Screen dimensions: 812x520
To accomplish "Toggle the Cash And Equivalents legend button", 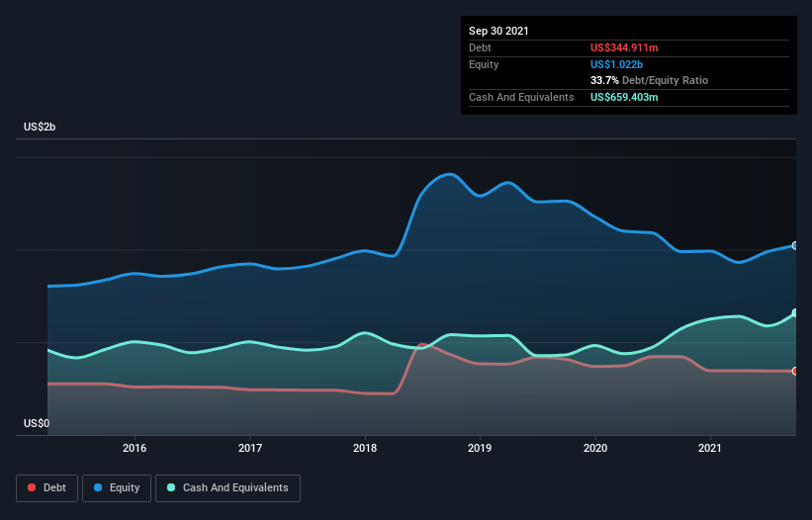I will [x=227, y=488].
